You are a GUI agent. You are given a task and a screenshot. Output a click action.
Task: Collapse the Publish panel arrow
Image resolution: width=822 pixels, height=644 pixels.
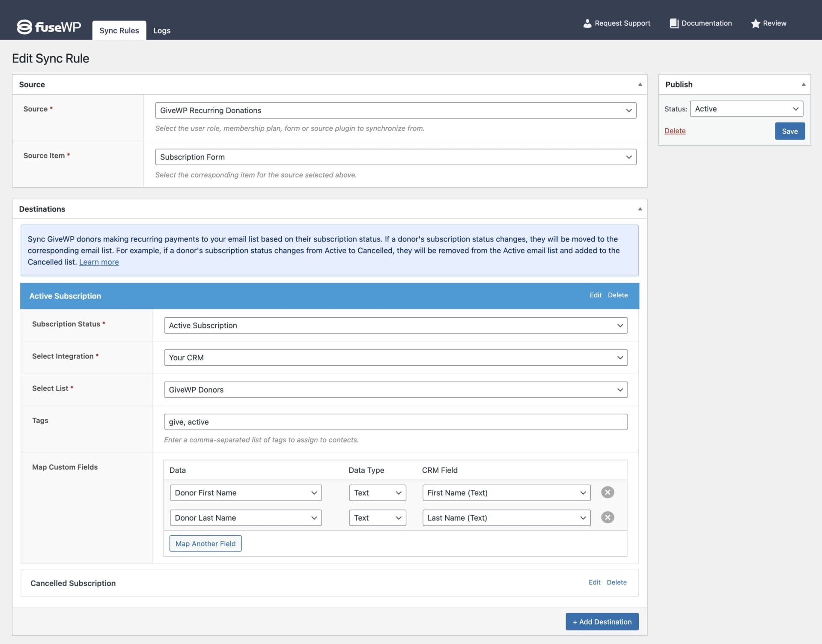pyautogui.click(x=803, y=84)
